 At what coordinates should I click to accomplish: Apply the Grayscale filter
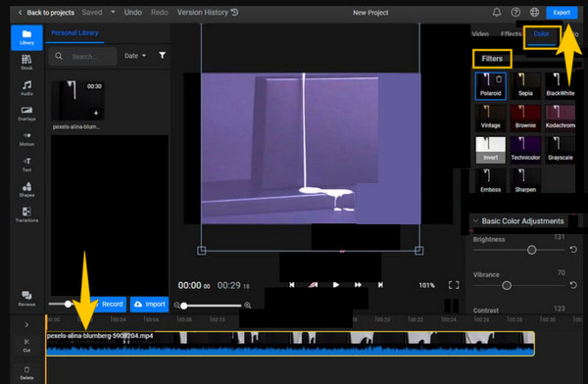point(561,150)
